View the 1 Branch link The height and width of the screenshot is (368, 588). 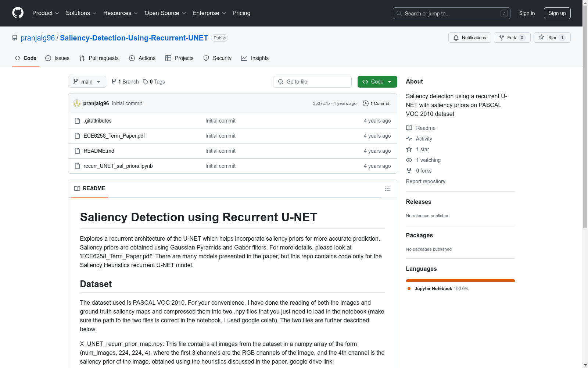[x=125, y=82]
